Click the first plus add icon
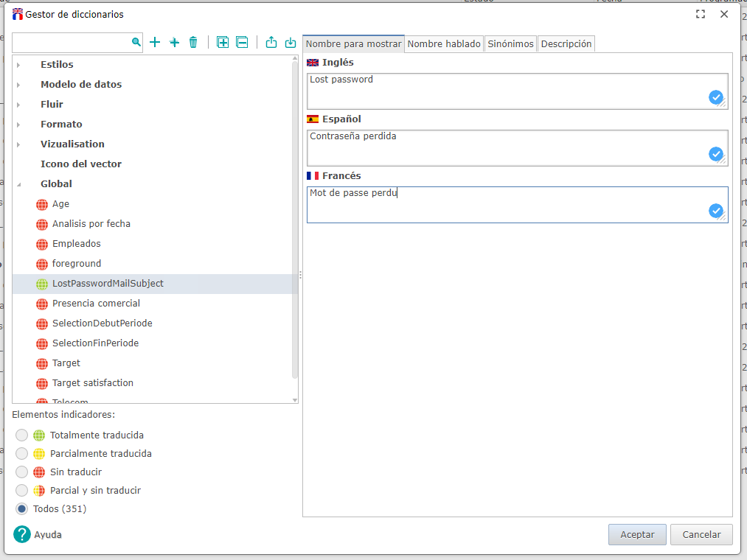 coord(155,43)
